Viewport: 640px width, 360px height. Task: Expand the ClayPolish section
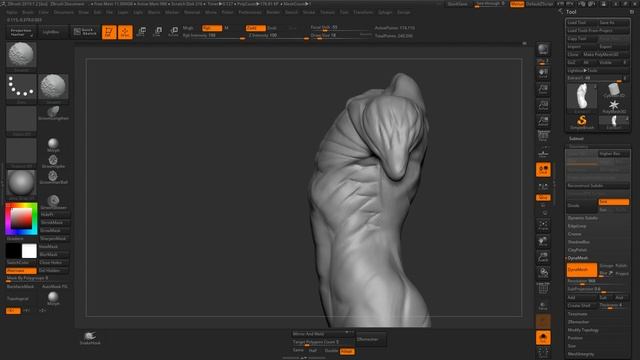[x=577, y=250]
